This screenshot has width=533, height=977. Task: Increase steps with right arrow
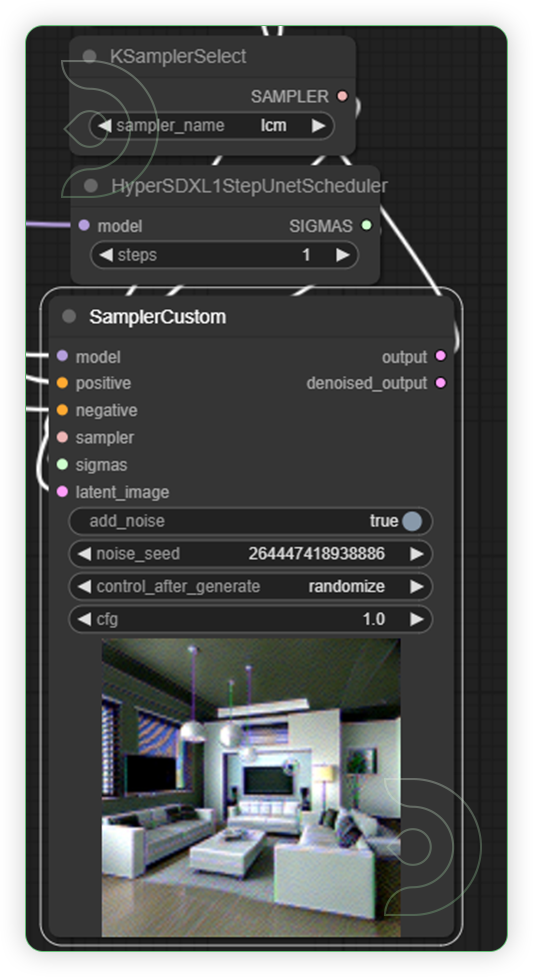343,255
